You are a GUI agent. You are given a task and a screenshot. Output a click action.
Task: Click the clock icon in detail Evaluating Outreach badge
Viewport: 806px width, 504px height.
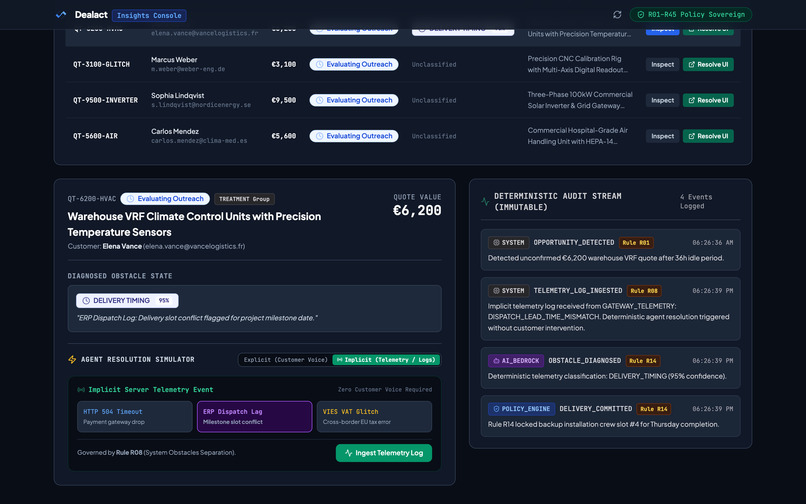(x=130, y=199)
